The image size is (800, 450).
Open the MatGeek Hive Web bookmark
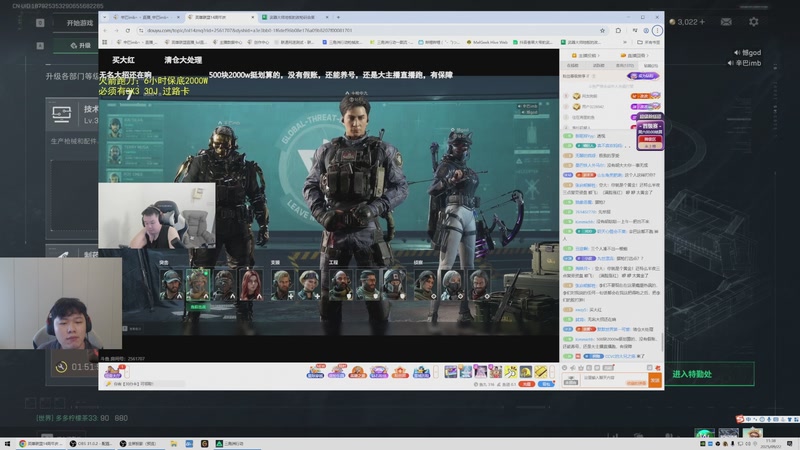click(487, 42)
